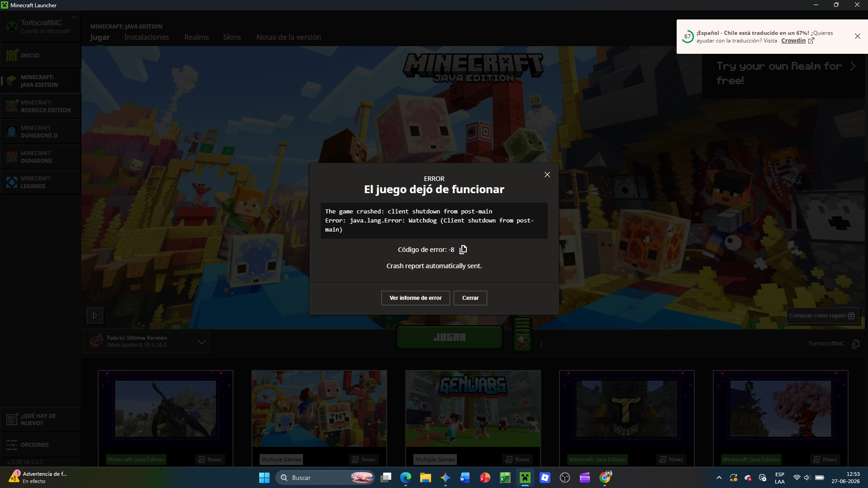Open the clock and date panel
This screenshot has height=488, width=868.
[845, 478]
